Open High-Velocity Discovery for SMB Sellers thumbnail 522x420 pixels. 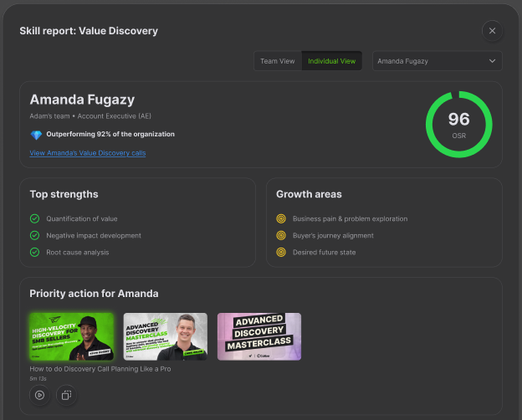point(72,336)
